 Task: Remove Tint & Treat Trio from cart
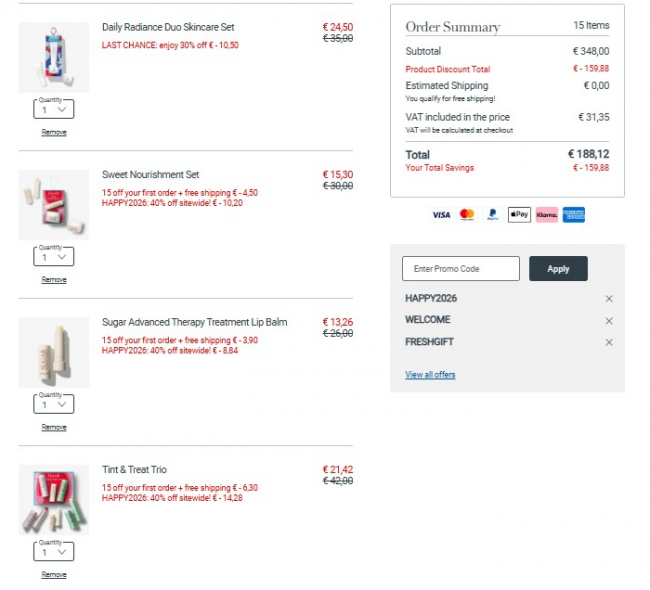coord(54,575)
